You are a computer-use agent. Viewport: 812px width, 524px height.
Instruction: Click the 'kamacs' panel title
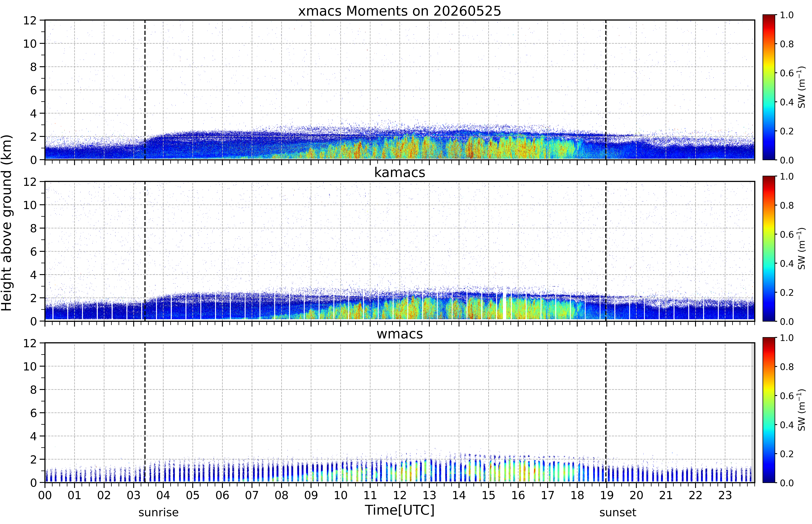point(400,172)
